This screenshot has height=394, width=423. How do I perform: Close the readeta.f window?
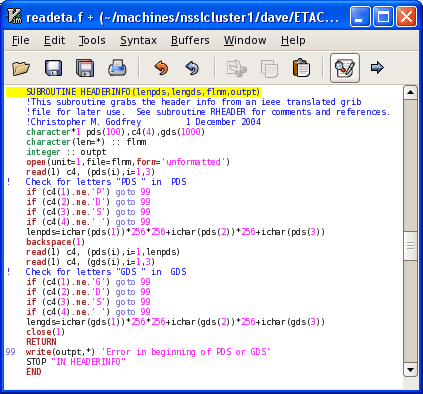(x=406, y=17)
